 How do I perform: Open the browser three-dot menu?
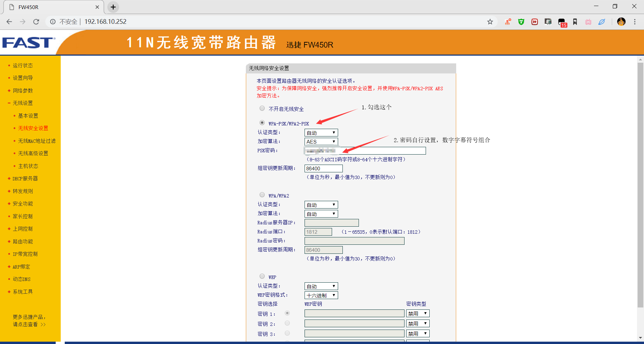coord(634,21)
